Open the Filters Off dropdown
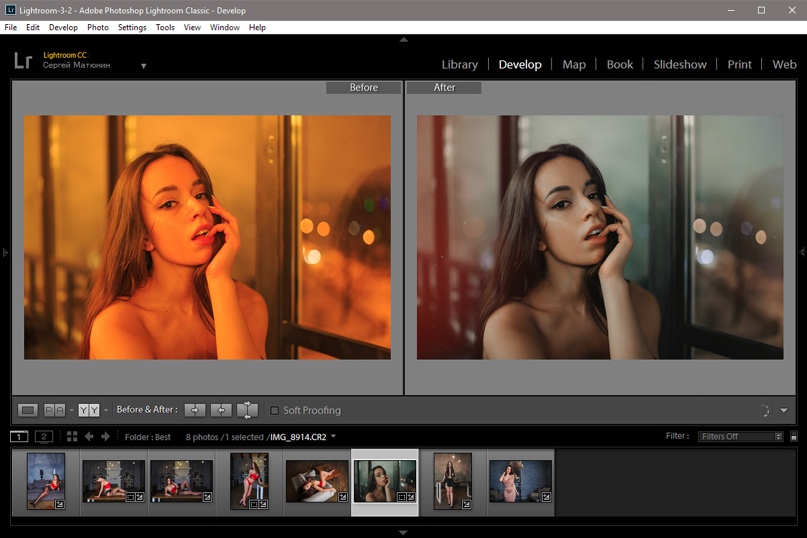Screen dimensions: 807x538 [x=740, y=437]
